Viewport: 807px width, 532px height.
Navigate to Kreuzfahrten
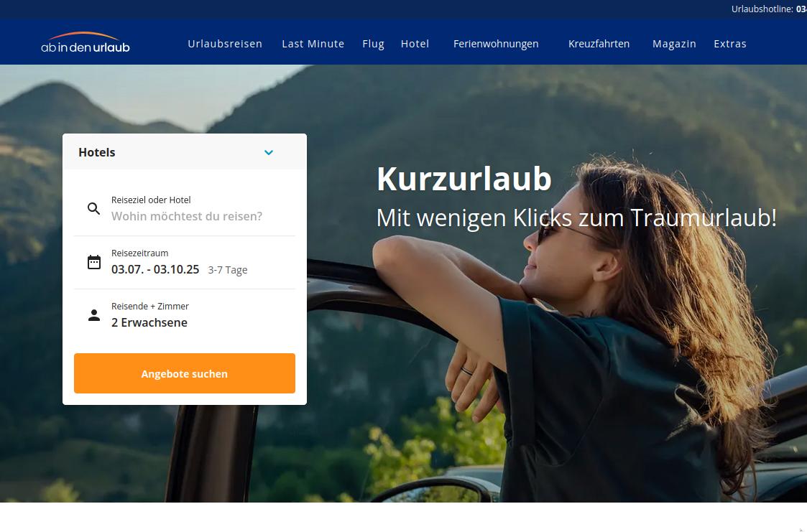pos(599,44)
